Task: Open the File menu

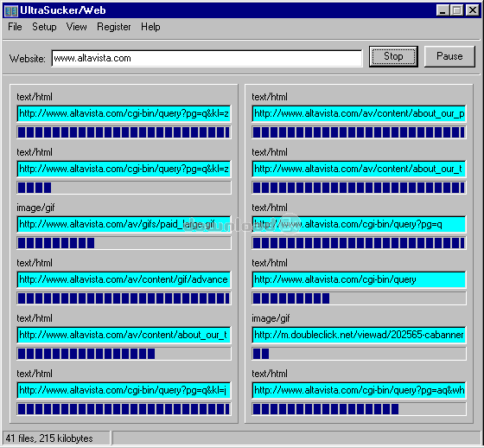Action: pos(15,27)
